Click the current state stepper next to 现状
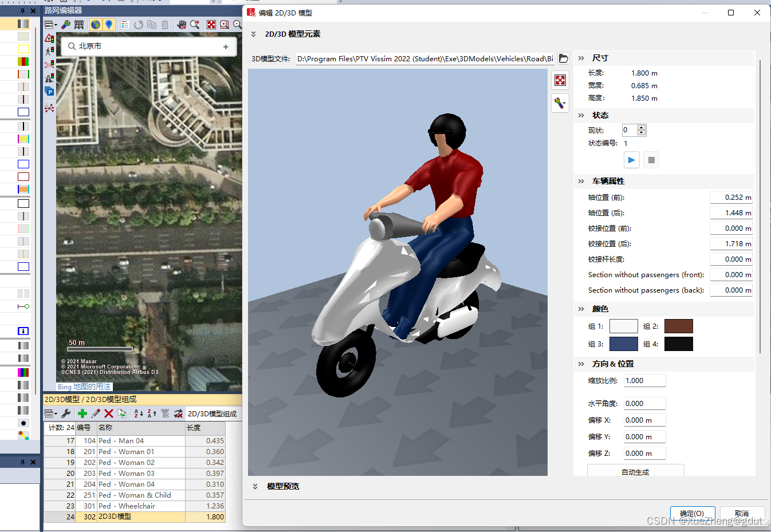Image resolution: width=771 pixels, height=532 pixels. [x=642, y=130]
